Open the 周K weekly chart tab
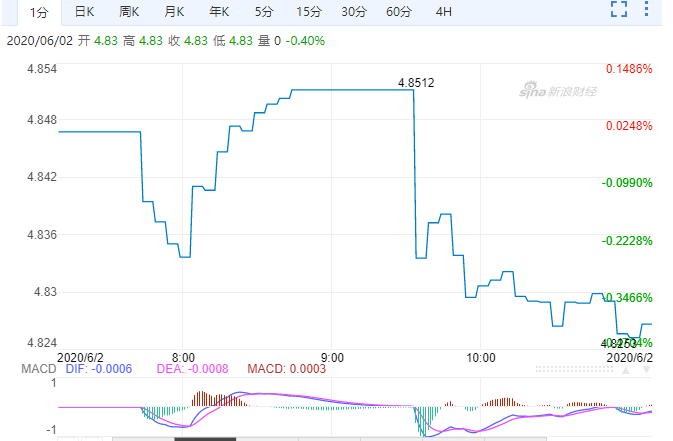673x441 pixels. point(129,12)
